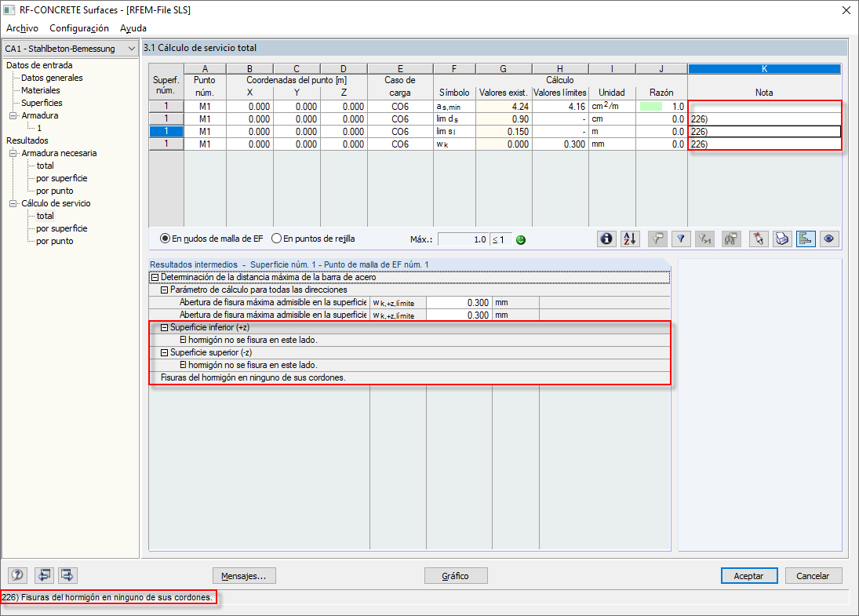859x616 pixels.
Task: Click the 'lim d s' symbol cell
Action: coord(454,119)
